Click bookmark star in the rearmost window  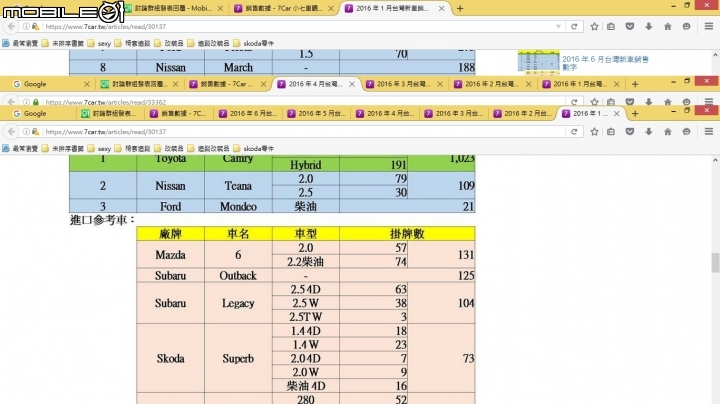(x=594, y=27)
